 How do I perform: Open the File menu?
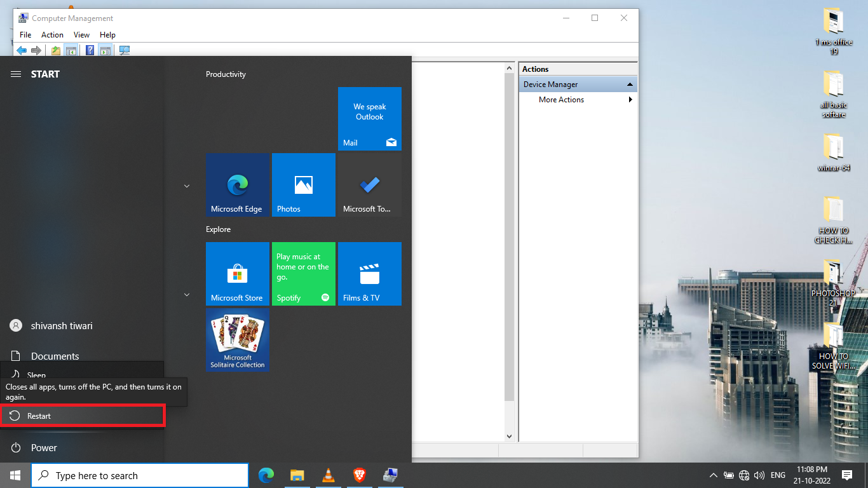25,35
